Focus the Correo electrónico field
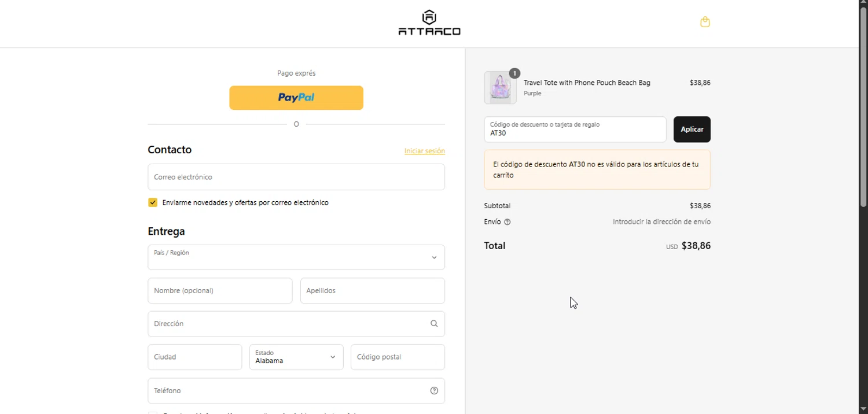The width and height of the screenshot is (868, 414). coord(296,177)
